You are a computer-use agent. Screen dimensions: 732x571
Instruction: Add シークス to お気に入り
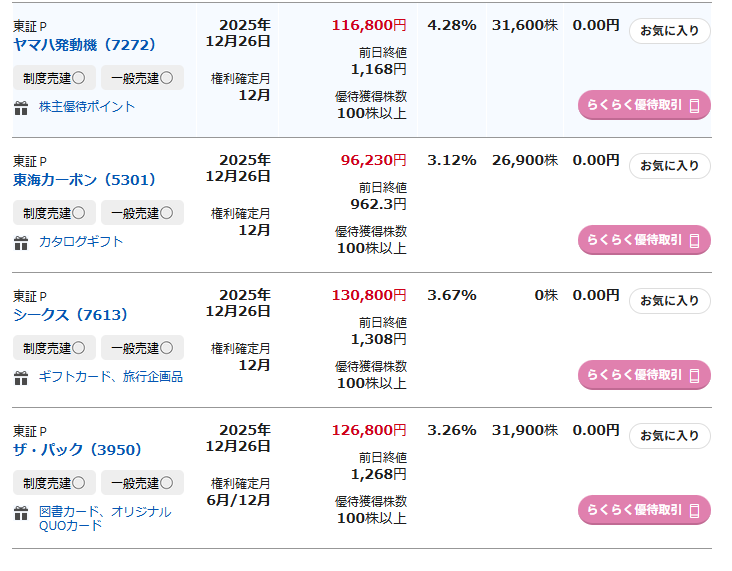coord(669,301)
